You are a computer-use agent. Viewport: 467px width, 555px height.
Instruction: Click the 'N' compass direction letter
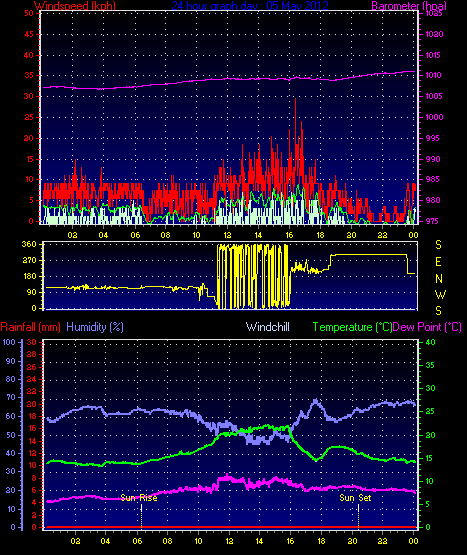pos(439,279)
